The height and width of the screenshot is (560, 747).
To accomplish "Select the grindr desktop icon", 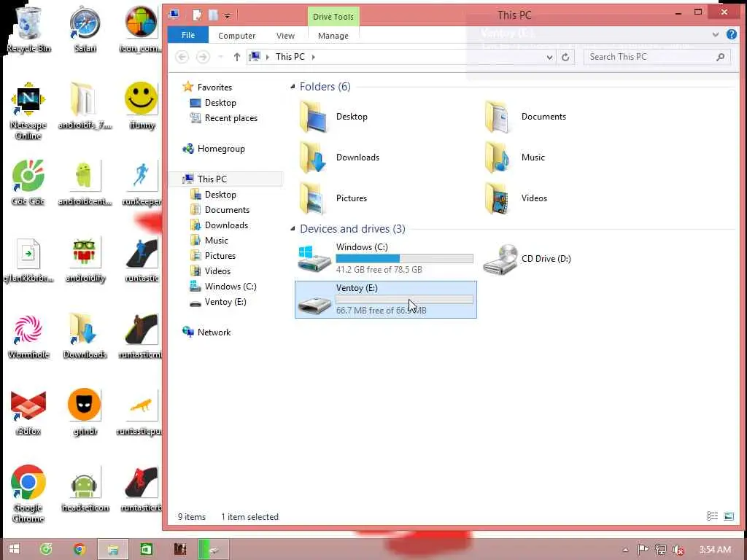I will coord(85,411).
